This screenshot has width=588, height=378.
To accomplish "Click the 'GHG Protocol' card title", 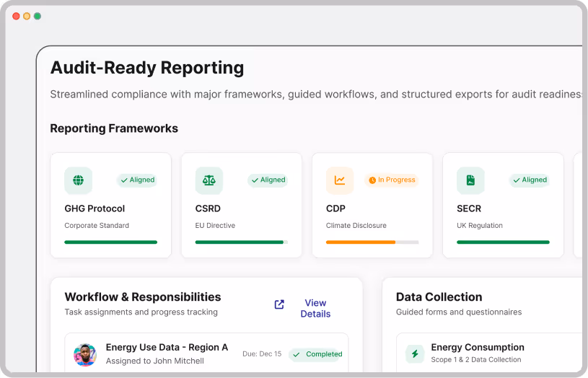I will pyautogui.click(x=95, y=208).
